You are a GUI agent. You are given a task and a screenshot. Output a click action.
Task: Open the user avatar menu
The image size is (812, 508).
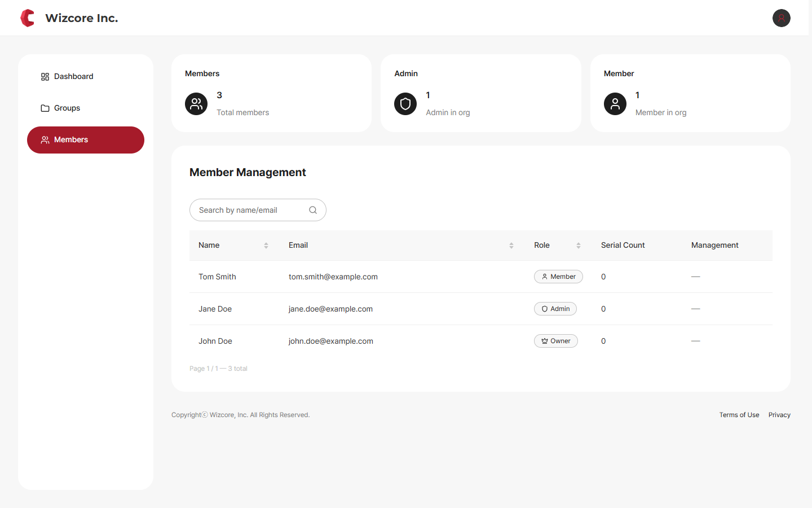[x=781, y=18]
